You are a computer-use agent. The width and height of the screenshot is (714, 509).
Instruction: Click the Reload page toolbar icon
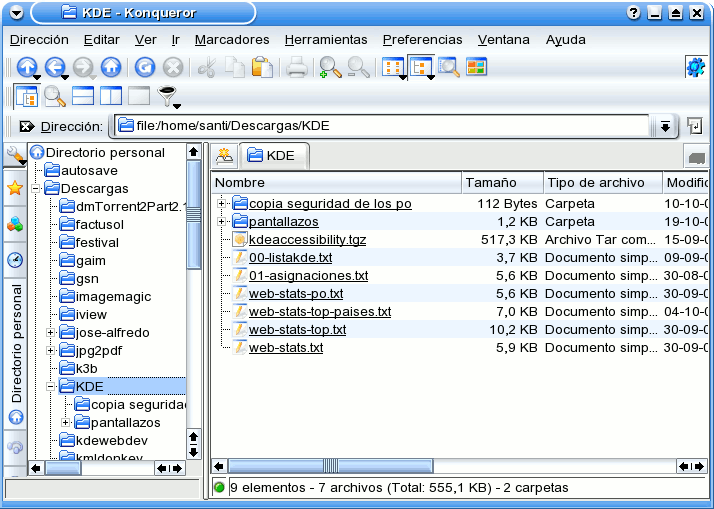[145, 68]
